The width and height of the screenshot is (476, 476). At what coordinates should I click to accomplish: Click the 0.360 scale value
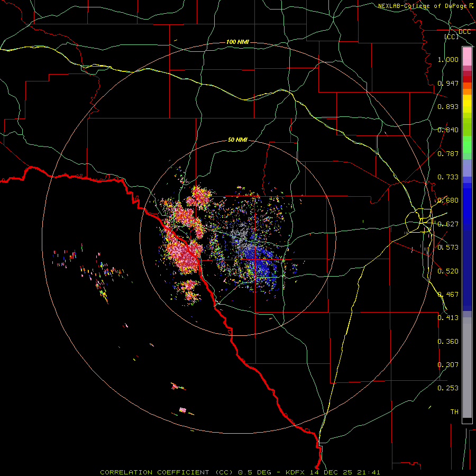(x=448, y=342)
